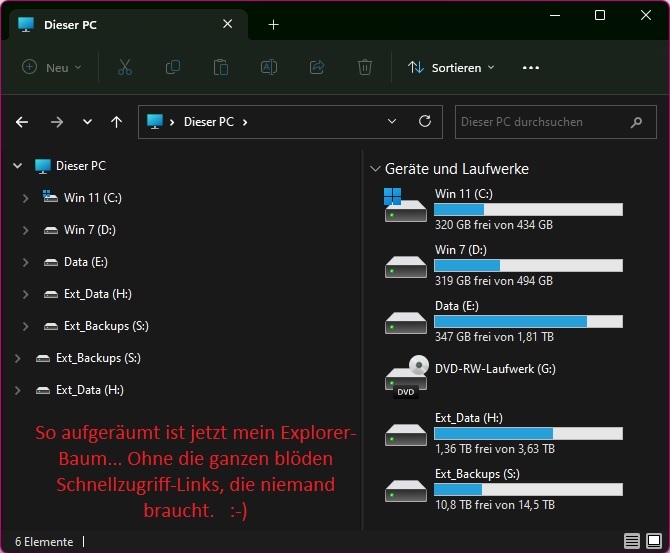Click the '320 GB frei von 434 GB' text
Screen dimensions: 670x553
[x=494, y=225]
